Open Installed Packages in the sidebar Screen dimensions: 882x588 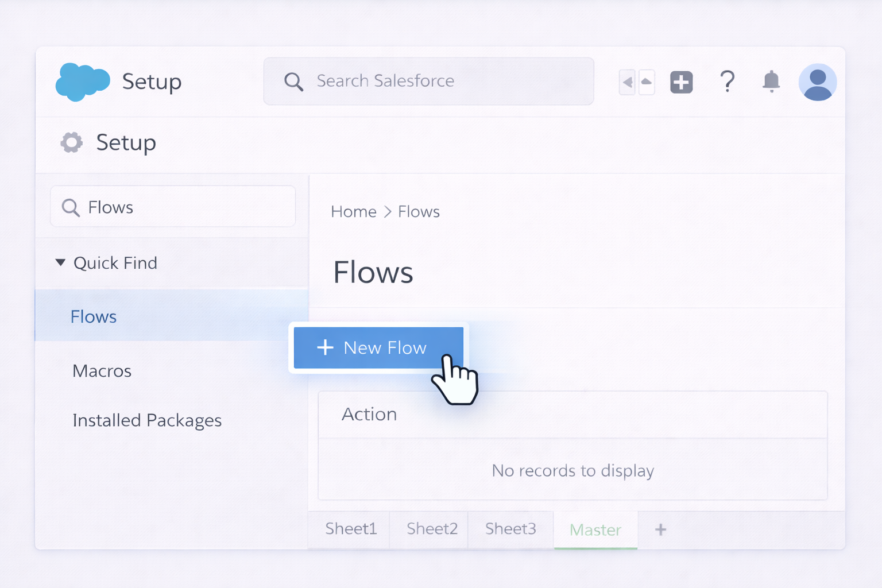point(147,420)
